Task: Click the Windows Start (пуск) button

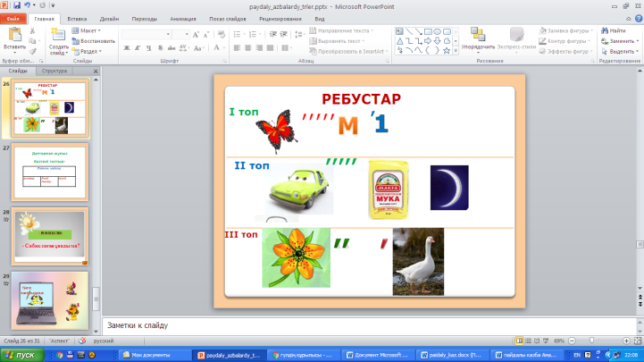Action: pos(21,355)
